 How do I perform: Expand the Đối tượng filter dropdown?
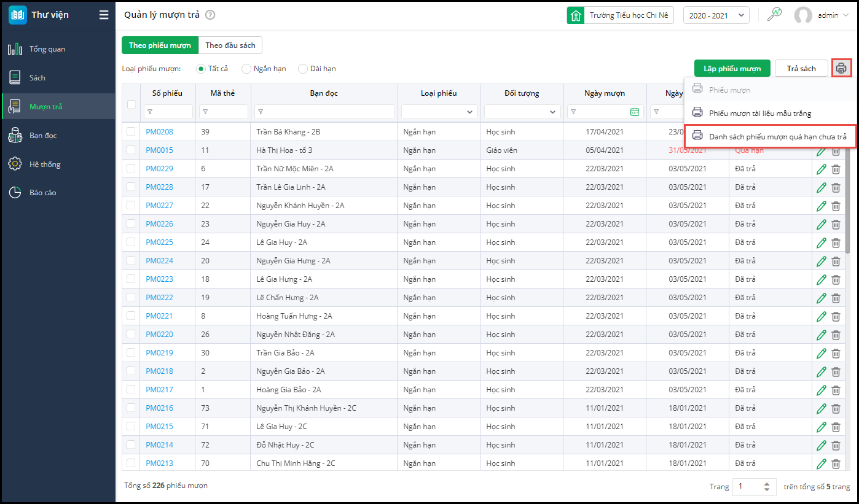pos(522,112)
